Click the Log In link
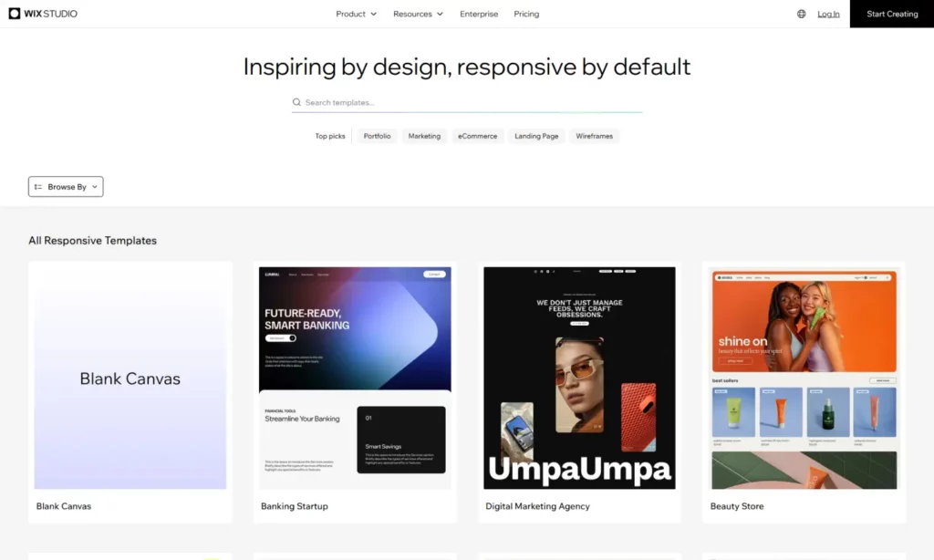The width and height of the screenshot is (934, 560). coord(828,14)
